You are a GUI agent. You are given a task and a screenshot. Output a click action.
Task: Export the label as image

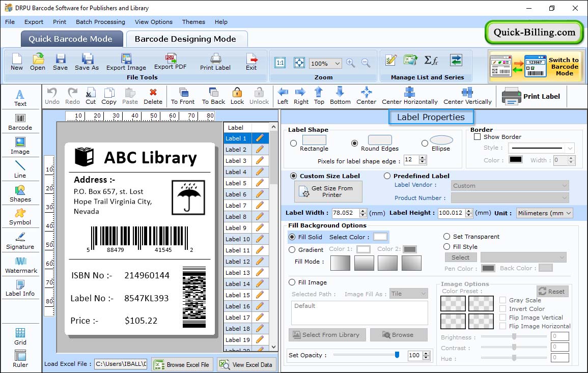[126, 62]
